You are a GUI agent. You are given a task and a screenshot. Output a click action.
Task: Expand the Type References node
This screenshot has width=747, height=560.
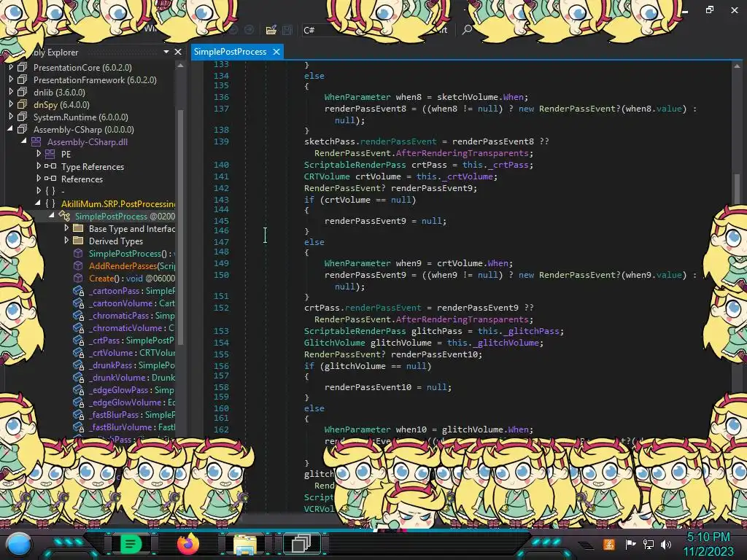pos(39,166)
